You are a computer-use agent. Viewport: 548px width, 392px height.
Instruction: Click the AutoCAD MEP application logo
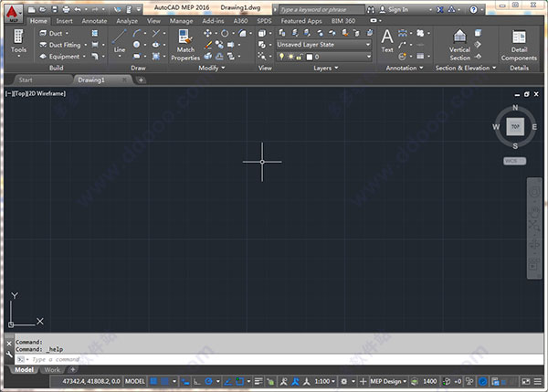[x=14, y=12]
